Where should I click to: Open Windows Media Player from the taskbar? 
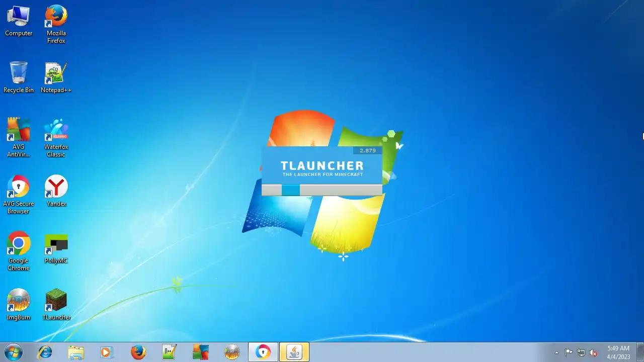107,352
